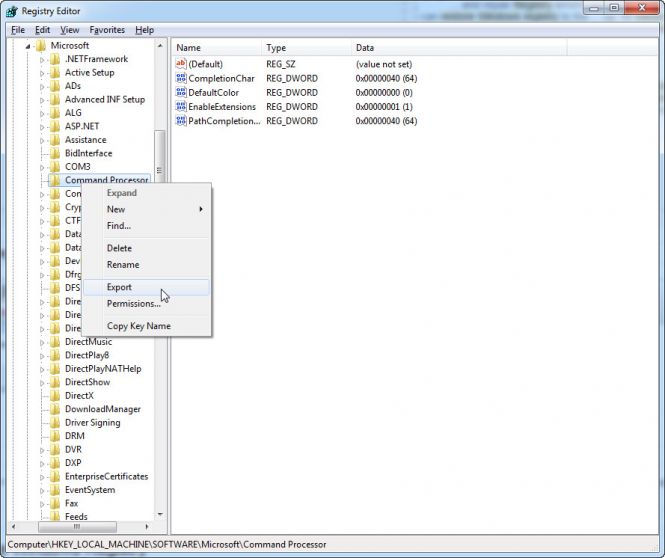Image resolution: width=665 pixels, height=558 pixels.
Task: Choose Export from the context menu
Action: pos(120,287)
